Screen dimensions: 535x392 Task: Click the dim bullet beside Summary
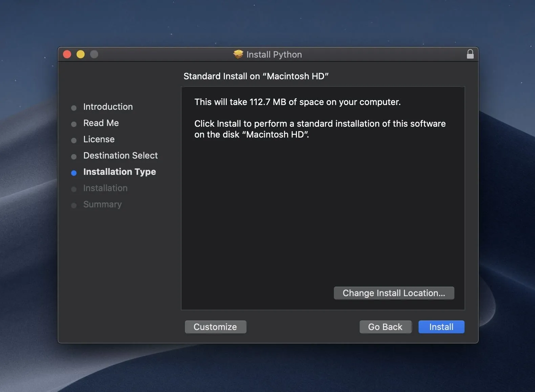coord(74,206)
